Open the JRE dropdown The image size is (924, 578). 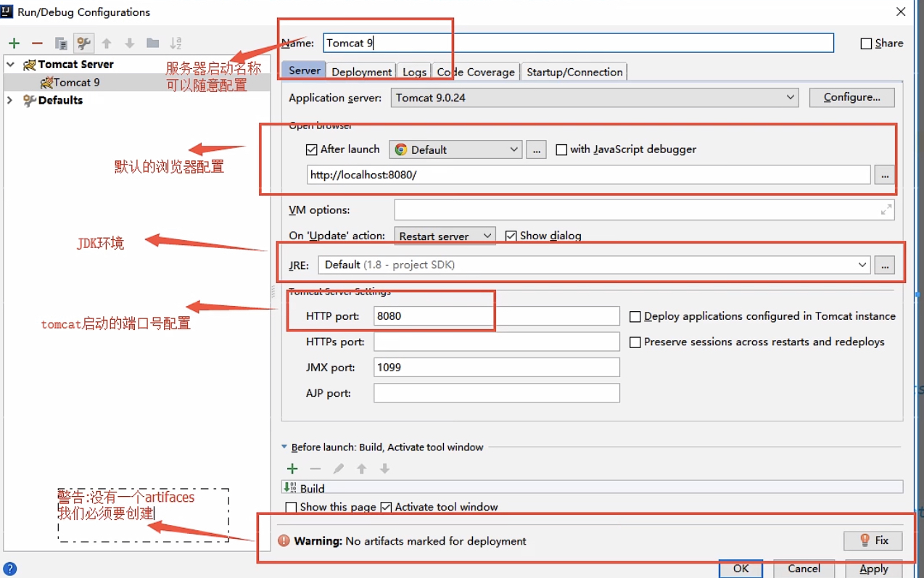click(x=594, y=265)
